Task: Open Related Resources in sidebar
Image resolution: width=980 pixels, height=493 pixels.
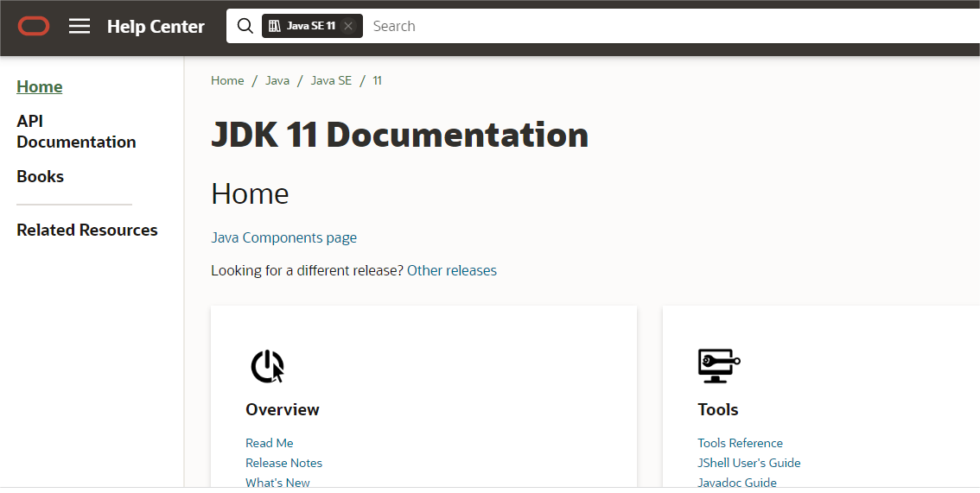Action: (87, 230)
